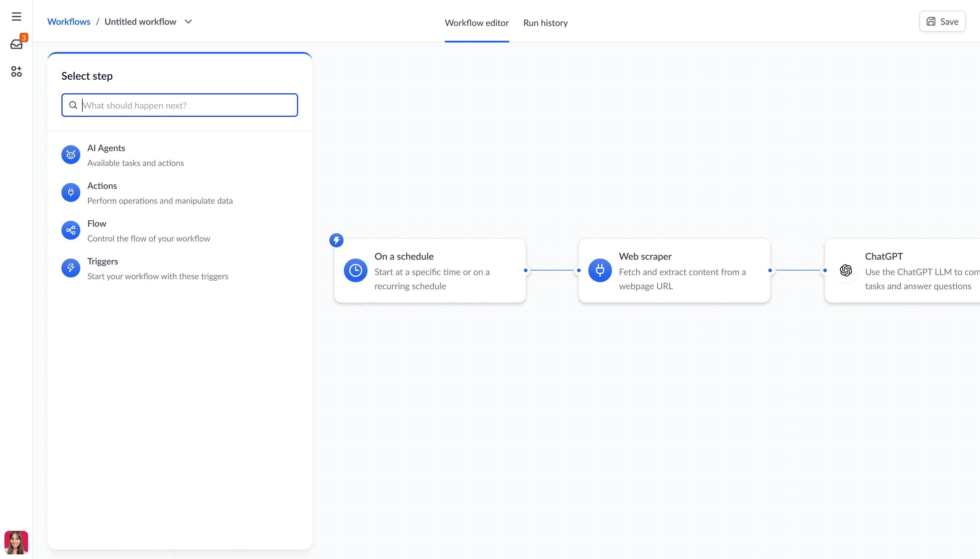The height and width of the screenshot is (559, 980).
Task: Open the inbox with 3 notifications
Action: point(16,45)
